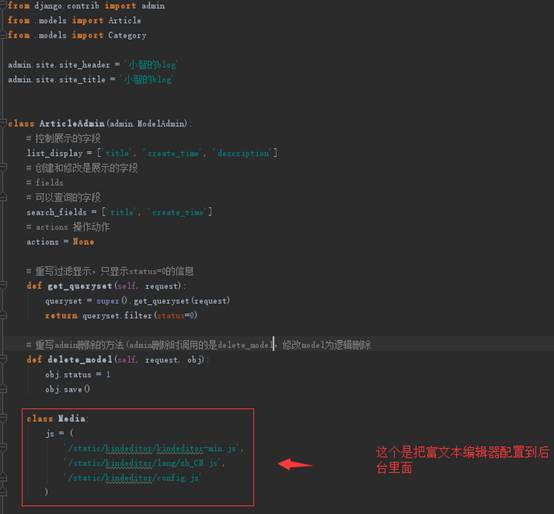
Task: Click the 'obj.save()' call
Action: point(67,389)
